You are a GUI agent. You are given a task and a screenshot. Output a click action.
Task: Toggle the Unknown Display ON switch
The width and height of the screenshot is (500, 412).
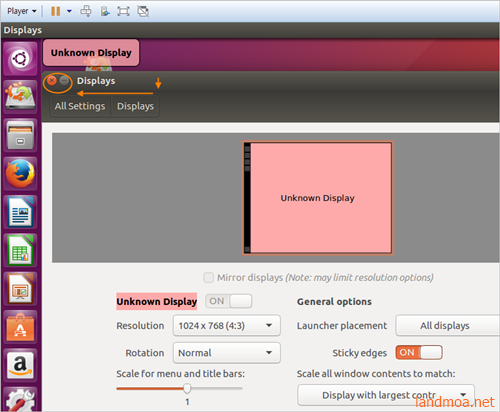point(229,301)
